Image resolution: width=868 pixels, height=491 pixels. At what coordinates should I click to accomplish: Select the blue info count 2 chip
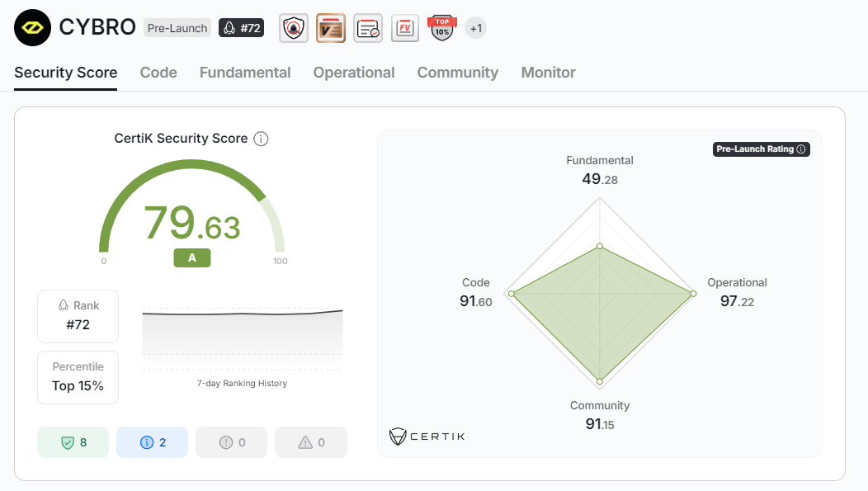pos(153,442)
